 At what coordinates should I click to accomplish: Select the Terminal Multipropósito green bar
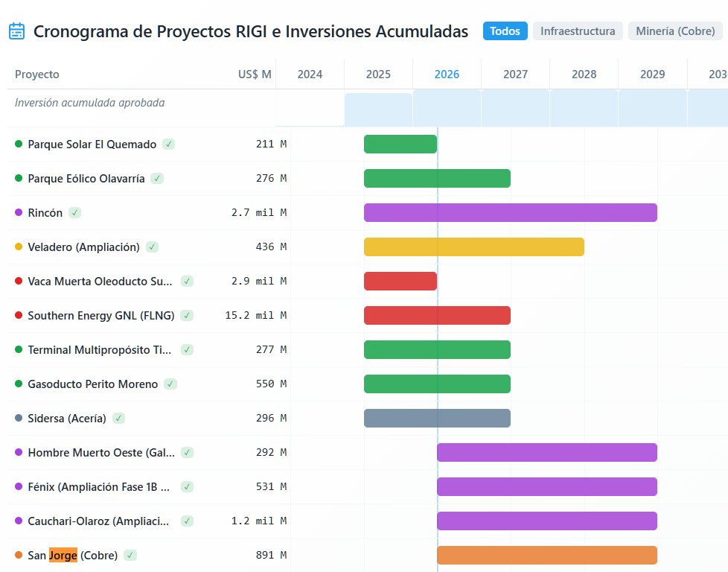tap(437, 350)
